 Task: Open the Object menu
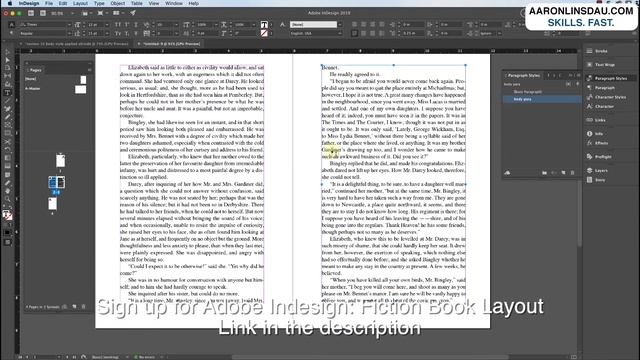[x=118, y=3]
